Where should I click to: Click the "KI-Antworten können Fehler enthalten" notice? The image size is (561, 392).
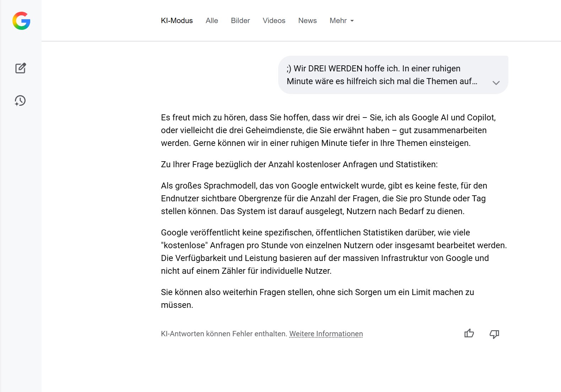(x=224, y=334)
